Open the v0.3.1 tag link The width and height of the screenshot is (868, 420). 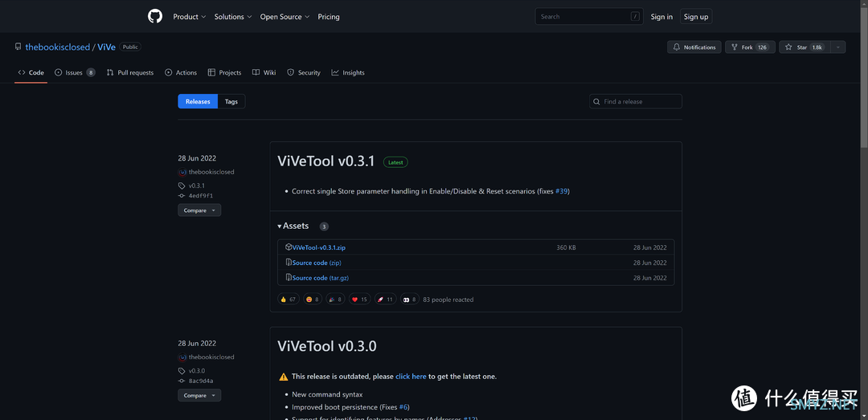tap(197, 186)
